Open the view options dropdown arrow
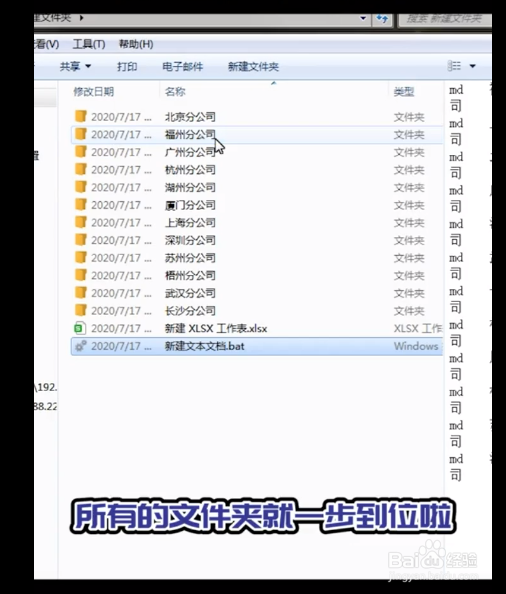Viewport: 506px width, 594px height. [x=472, y=66]
